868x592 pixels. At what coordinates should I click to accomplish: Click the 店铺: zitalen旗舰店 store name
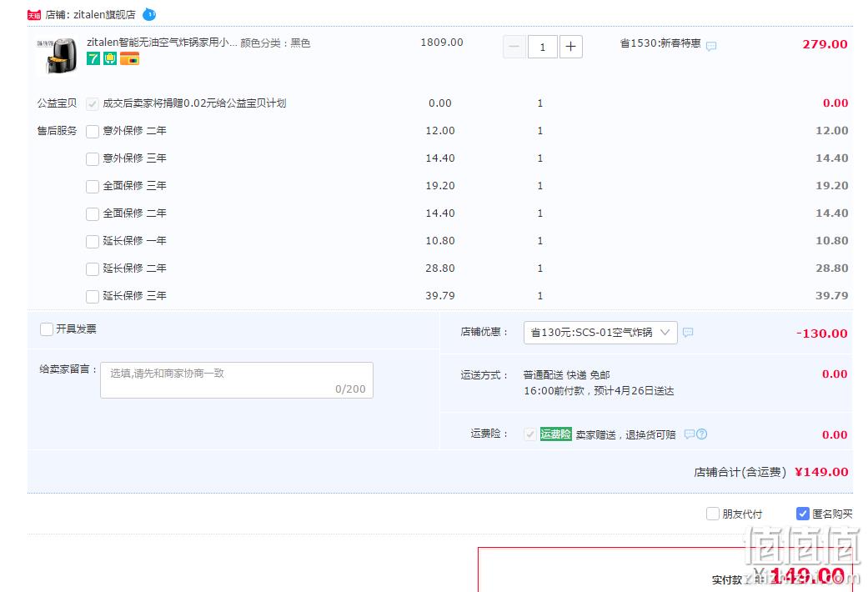[90, 15]
